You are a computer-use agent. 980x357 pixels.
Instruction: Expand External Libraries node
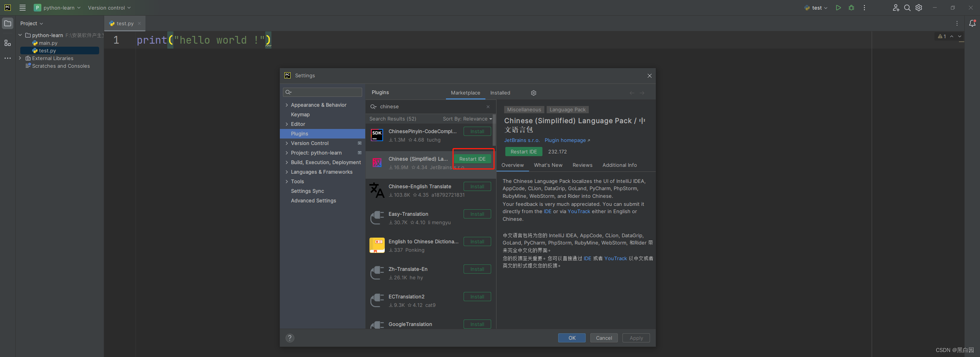pos(20,58)
